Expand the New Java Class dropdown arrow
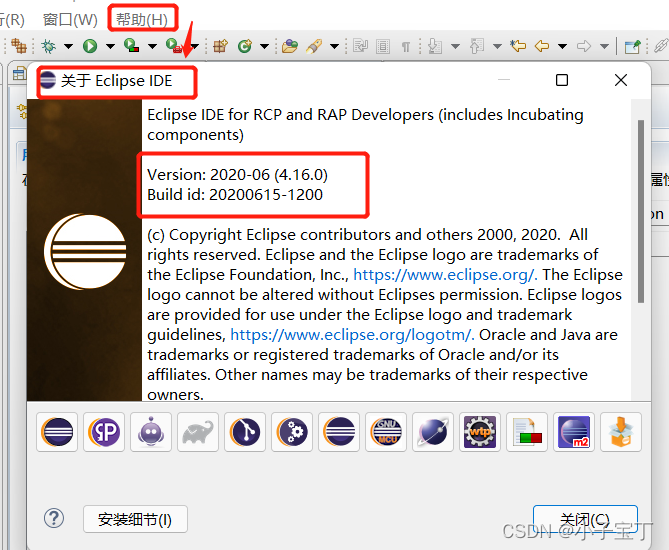Image resolution: width=669 pixels, height=550 pixels. point(265,46)
